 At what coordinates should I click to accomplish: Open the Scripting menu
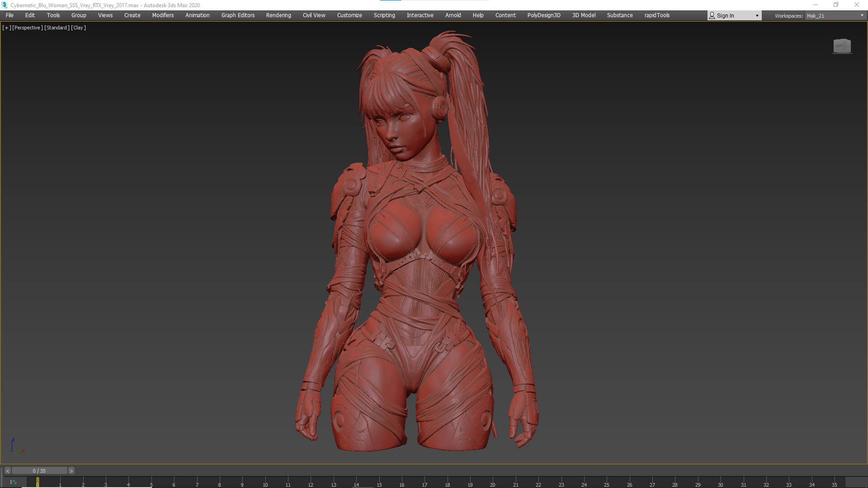point(384,15)
